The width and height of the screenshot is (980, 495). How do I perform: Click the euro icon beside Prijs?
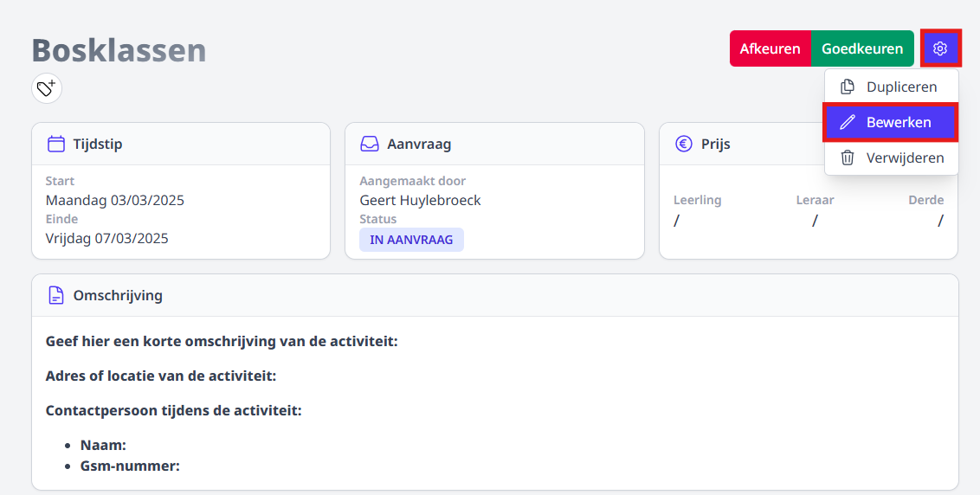pyautogui.click(x=684, y=144)
